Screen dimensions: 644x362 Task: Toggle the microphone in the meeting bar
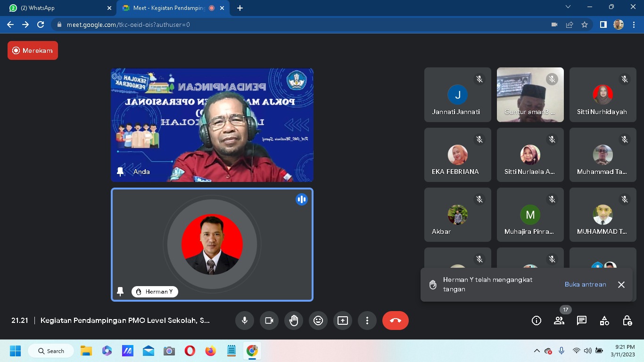tap(244, 321)
